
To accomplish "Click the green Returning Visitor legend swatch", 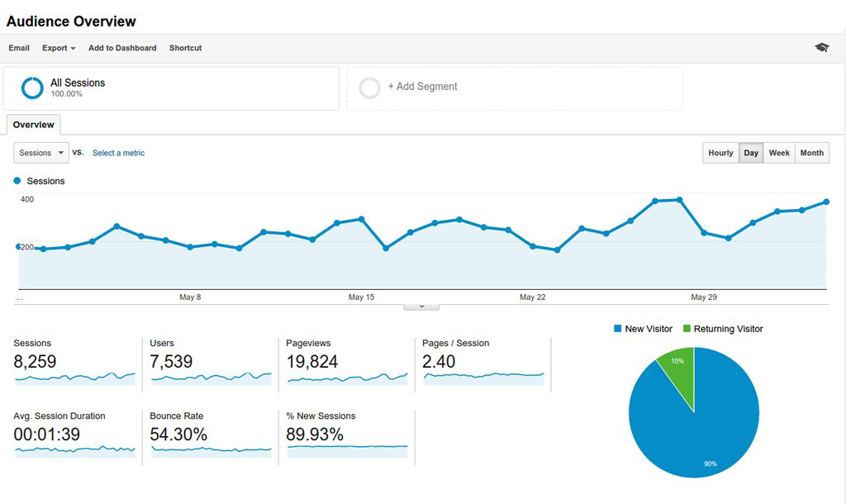I will tap(687, 329).
